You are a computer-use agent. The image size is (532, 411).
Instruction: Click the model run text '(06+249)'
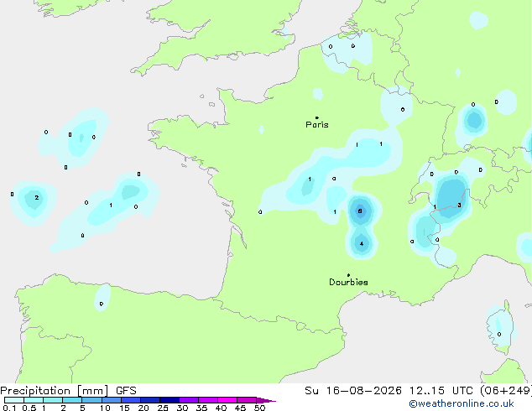pyautogui.click(x=506, y=391)
